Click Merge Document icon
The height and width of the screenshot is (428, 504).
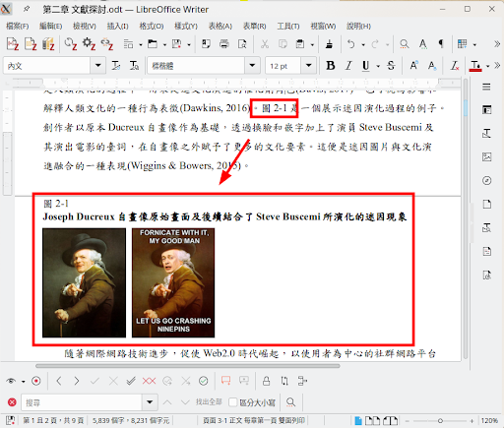pos(302,381)
